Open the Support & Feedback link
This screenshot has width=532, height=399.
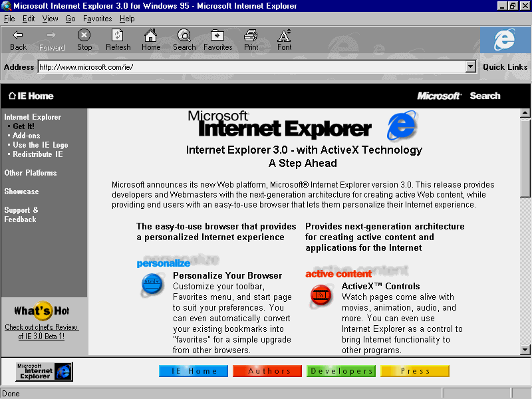tap(21, 215)
